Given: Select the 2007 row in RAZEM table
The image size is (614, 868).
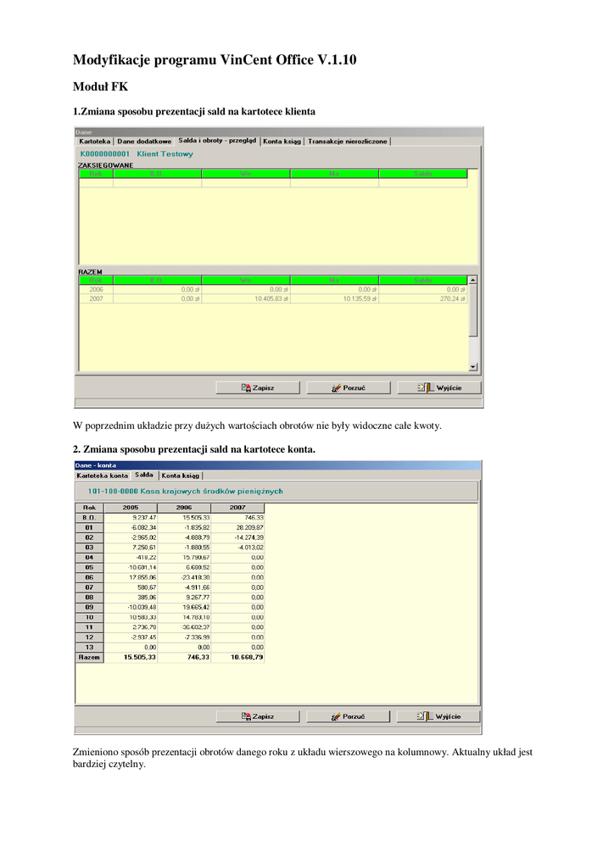Looking at the screenshot, I should tap(273, 299).
